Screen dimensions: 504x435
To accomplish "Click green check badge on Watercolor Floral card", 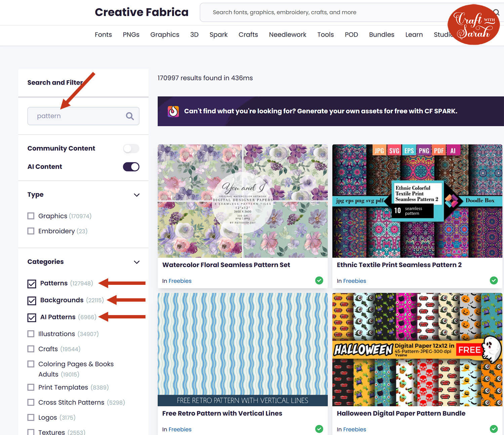I will tap(319, 280).
